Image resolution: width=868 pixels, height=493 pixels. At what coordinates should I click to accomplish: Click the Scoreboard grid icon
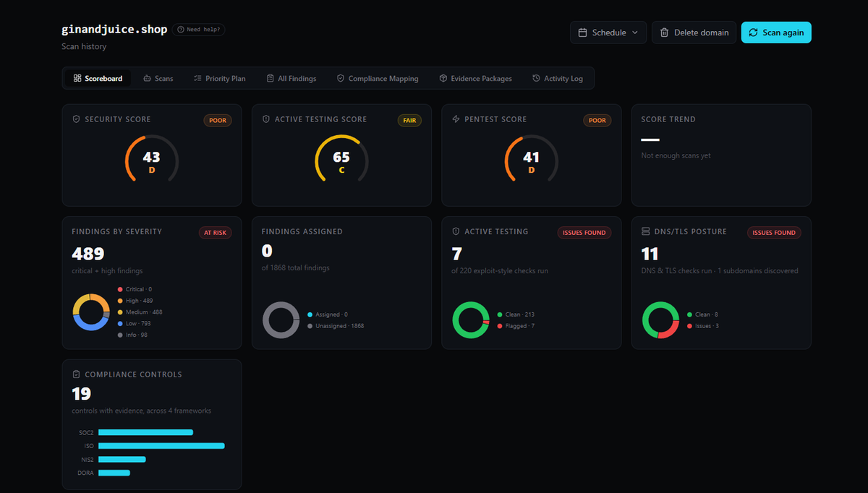click(77, 78)
